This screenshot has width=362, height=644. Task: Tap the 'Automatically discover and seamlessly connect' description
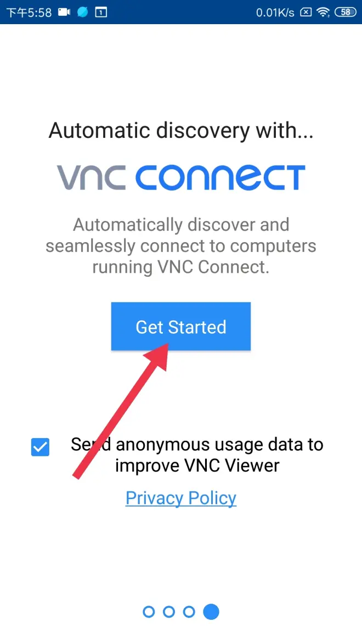[x=181, y=246]
